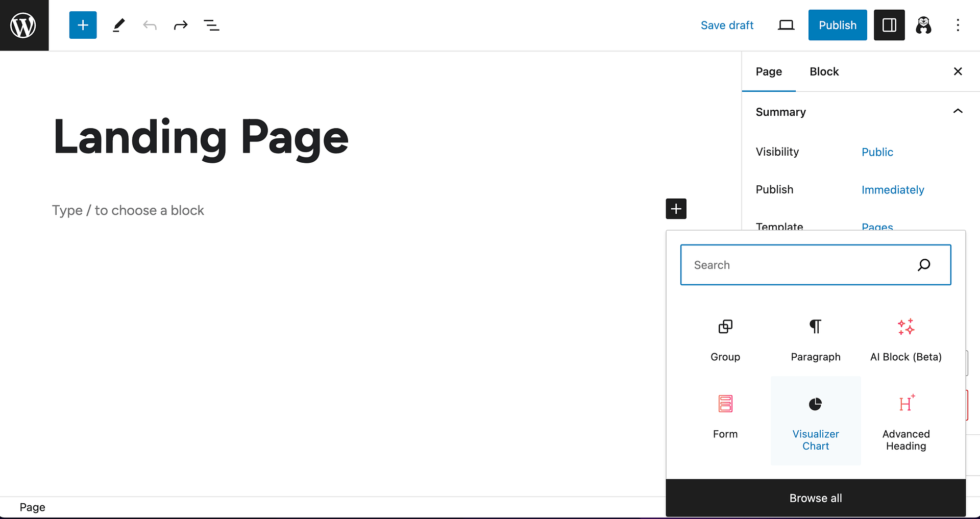This screenshot has width=980, height=519.
Task: Click the Undo arrow
Action: tap(150, 24)
